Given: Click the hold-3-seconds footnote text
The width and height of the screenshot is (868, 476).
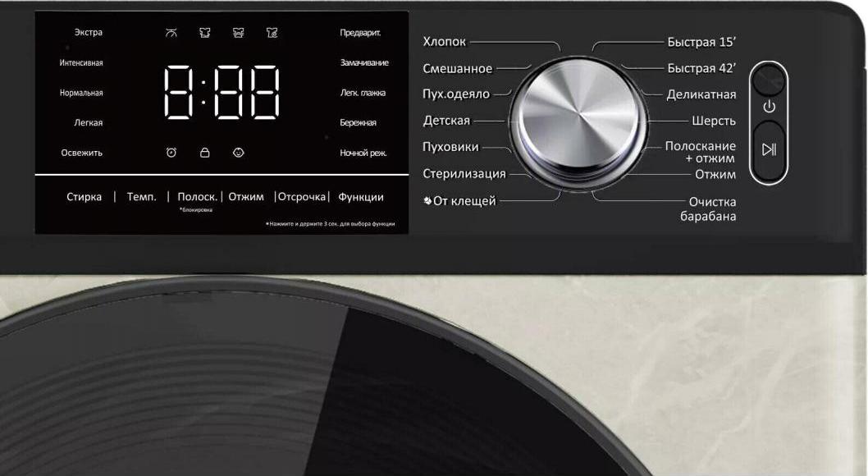Looking at the screenshot, I should point(331,223).
